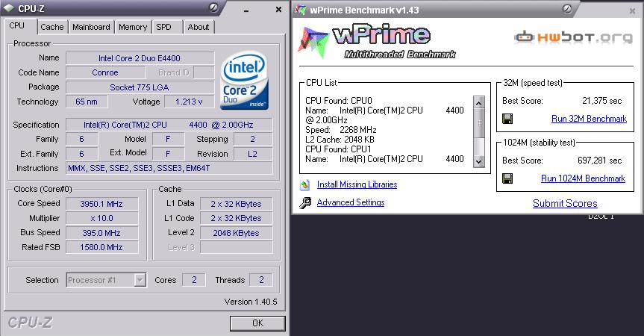Click the floppy save icon for the 1024M score

tap(507, 178)
